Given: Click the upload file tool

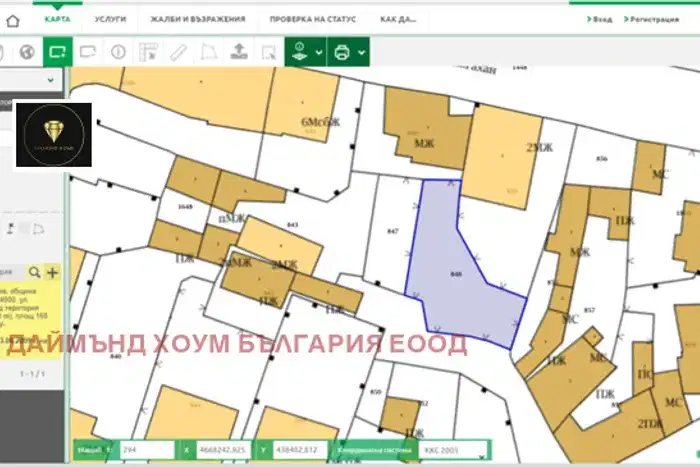Looking at the screenshot, I should (x=239, y=52).
